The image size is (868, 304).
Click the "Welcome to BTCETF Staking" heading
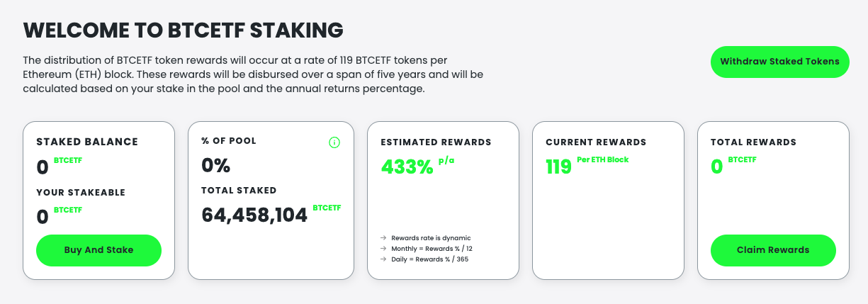coord(183,30)
